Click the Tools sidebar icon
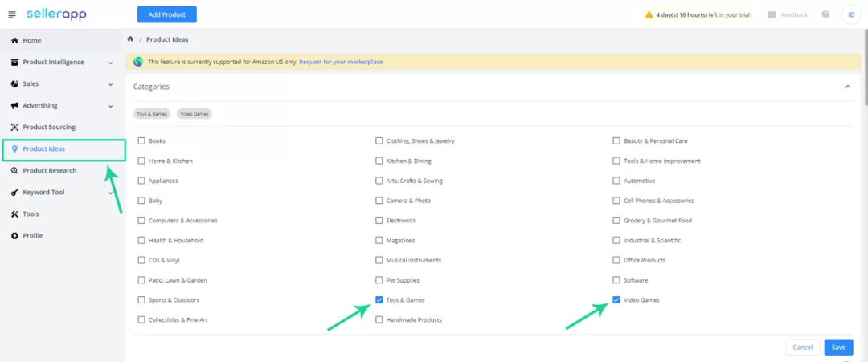 14,214
